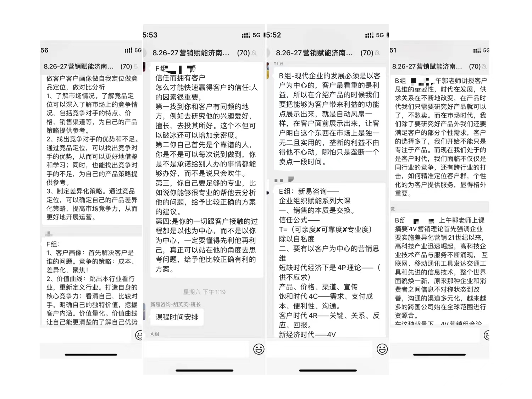Tap the signal bars icon in the 5:53 screen

tap(245, 35)
